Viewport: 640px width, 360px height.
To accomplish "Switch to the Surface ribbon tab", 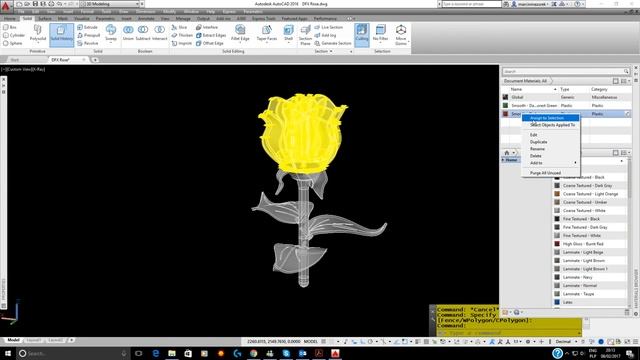I will [x=44, y=18].
